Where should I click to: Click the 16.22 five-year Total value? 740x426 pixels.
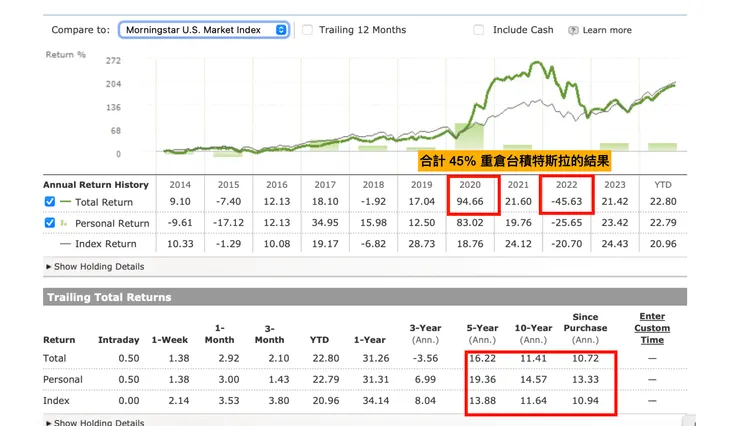pos(482,358)
